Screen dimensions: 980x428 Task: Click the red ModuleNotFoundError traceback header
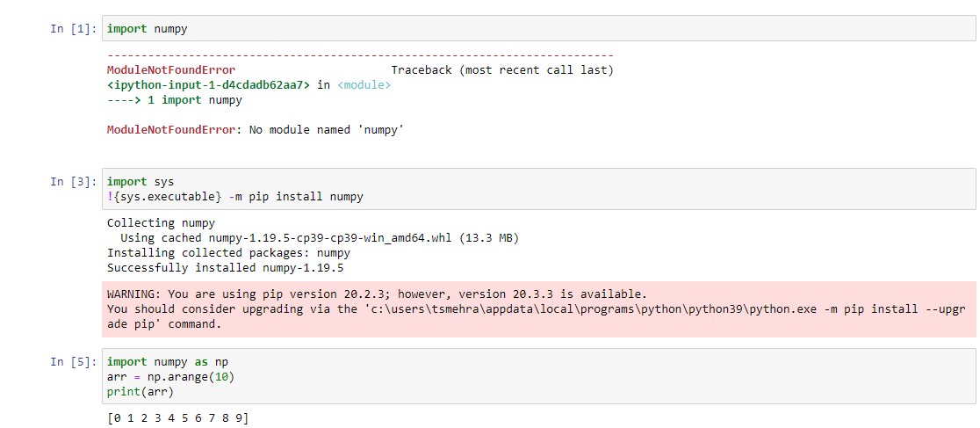pos(171,70)
